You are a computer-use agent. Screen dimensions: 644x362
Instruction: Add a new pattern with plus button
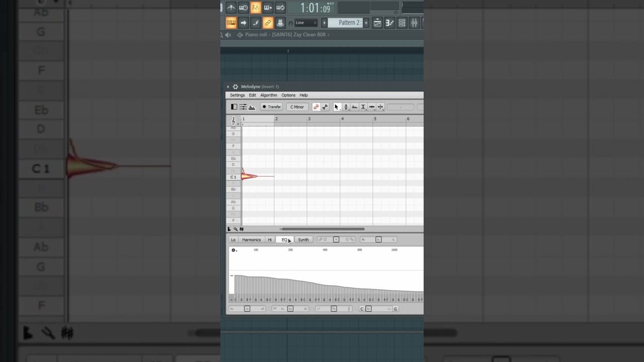pyautogui.click(x=366, y=23)
